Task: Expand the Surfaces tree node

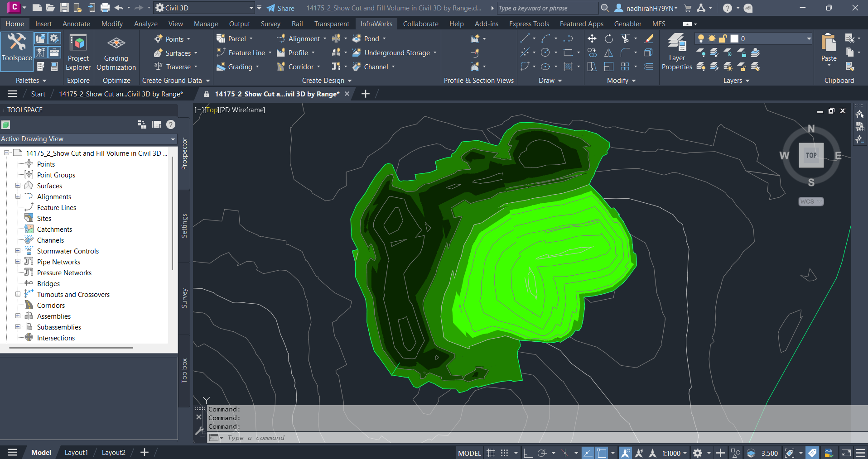Action: (x=18, y=186)
